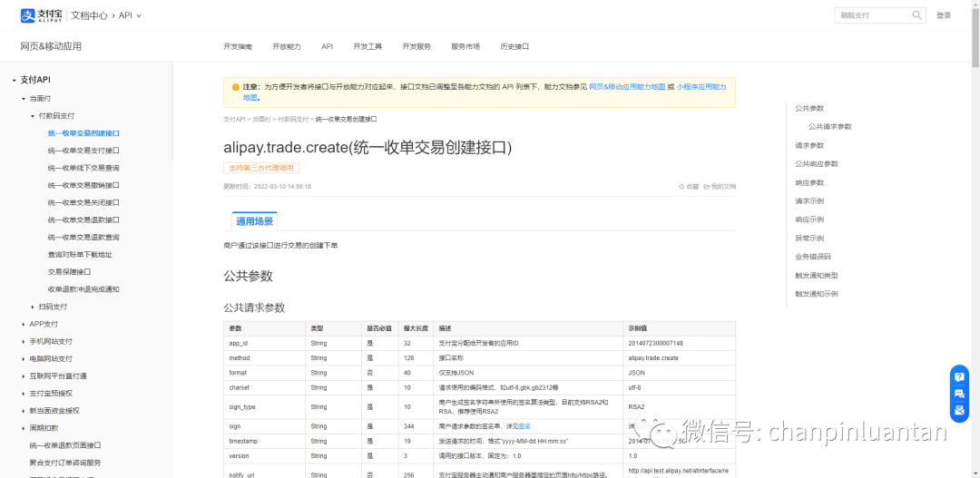Click the Alipay logo

tap(42, 15)
